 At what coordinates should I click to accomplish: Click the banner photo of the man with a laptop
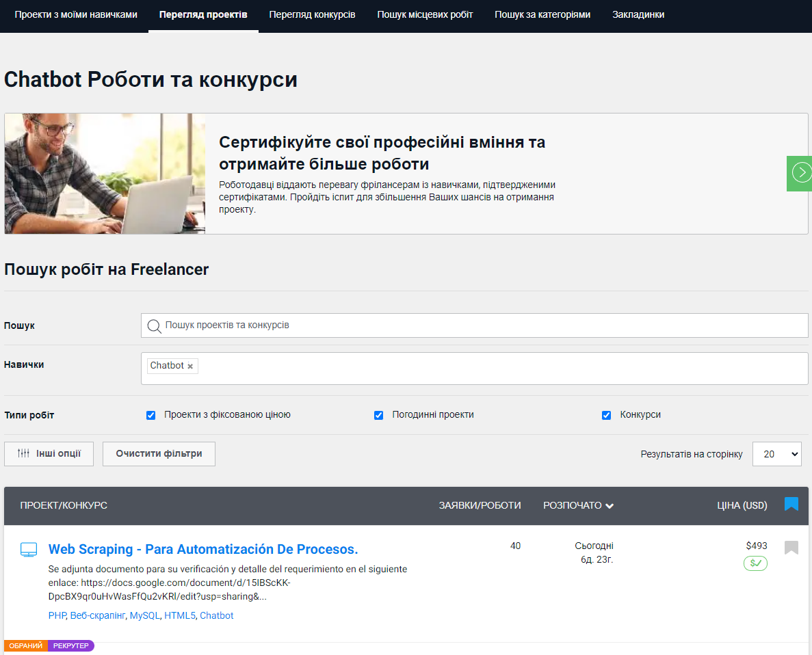point(105,174)
